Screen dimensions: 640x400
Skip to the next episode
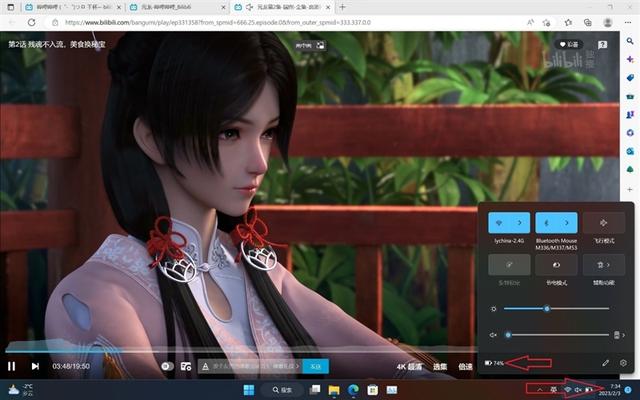click(x=36, y=366)
